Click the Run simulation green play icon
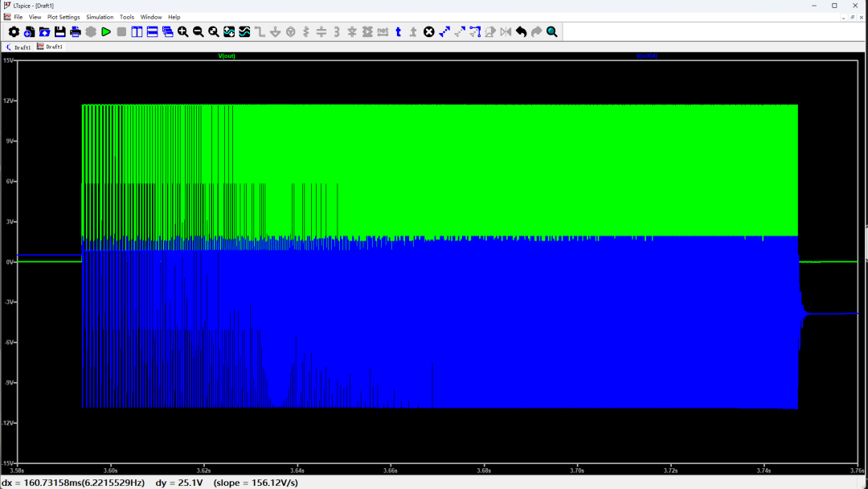 pyautogui.click(x=106, y=32)
